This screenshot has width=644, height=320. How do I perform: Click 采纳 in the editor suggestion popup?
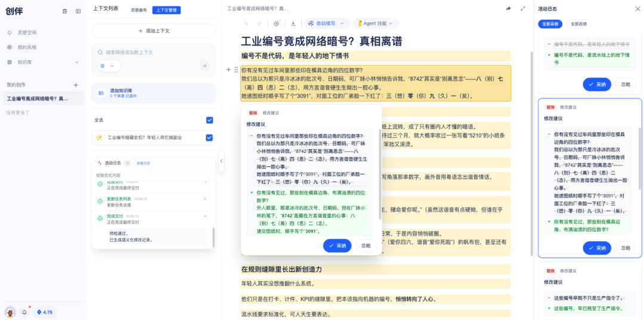tap(338, 245)
